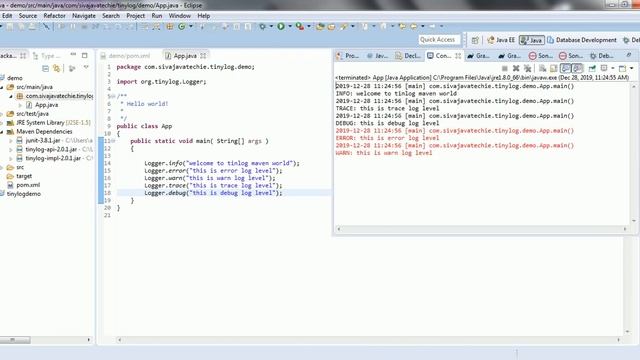Image resolution: width=640 pixels, height=360 pixels.
Task: Click the Search flashlight toolbar icon
Action: coord(343,27)
